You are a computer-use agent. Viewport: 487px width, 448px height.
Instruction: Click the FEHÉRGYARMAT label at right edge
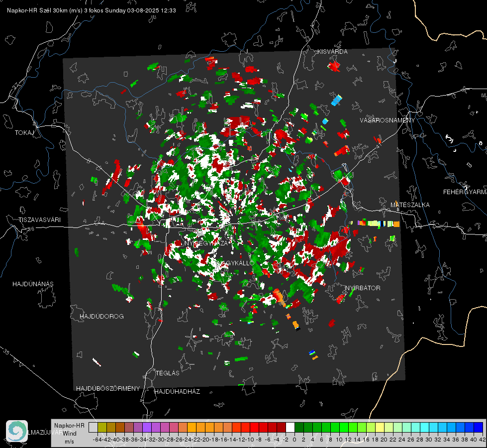coord(465,192)
